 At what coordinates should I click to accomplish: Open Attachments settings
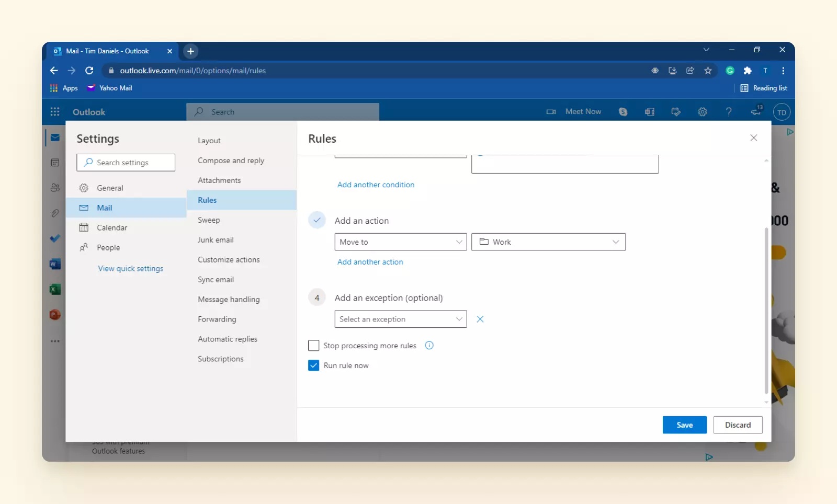242,180
